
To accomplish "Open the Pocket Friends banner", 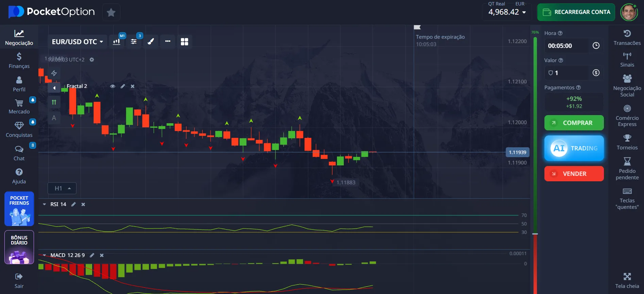I will (19, 209).
